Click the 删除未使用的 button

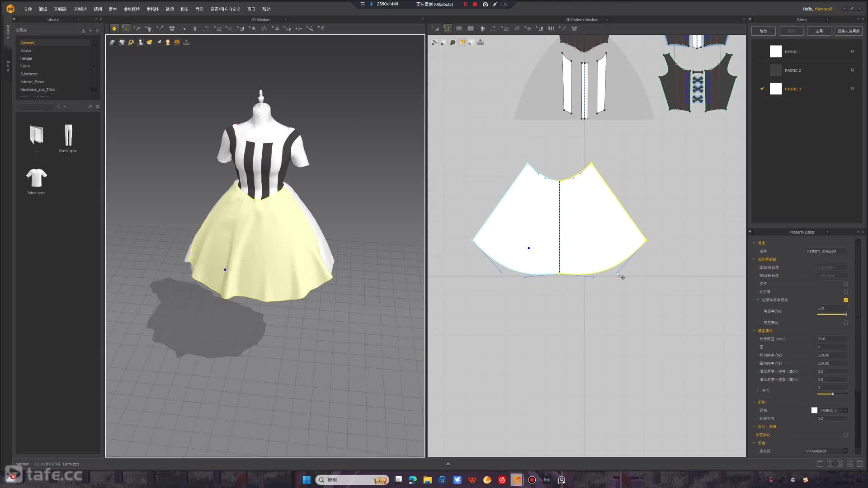(848, 31)
